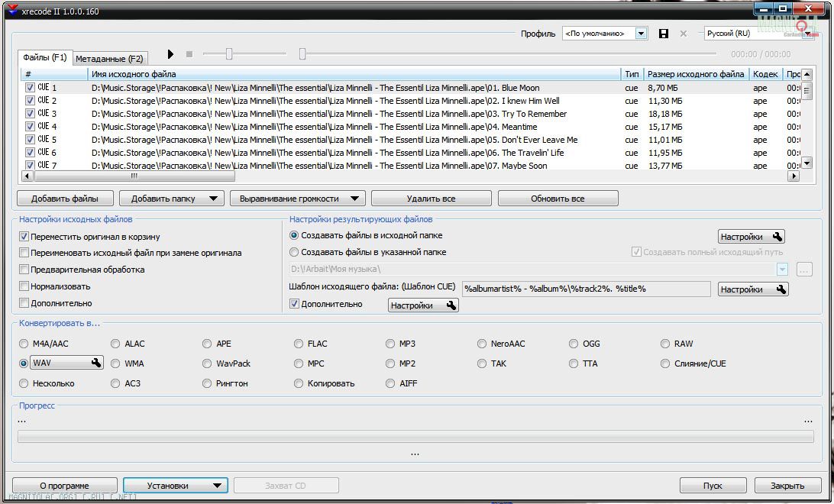Open the Профиль dropdown list
Screen dimensions: 834x504
[641, 34]
